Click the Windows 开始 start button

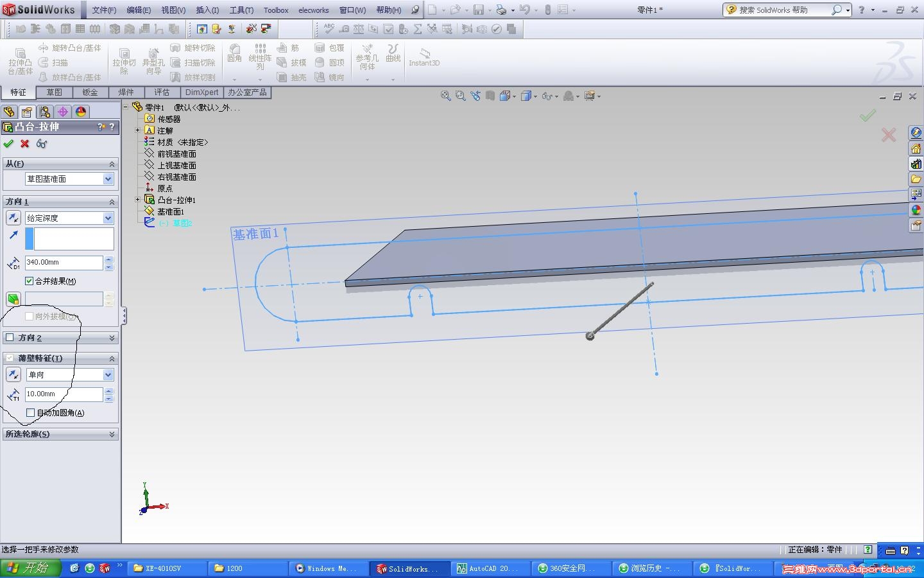tap(30, 568)
